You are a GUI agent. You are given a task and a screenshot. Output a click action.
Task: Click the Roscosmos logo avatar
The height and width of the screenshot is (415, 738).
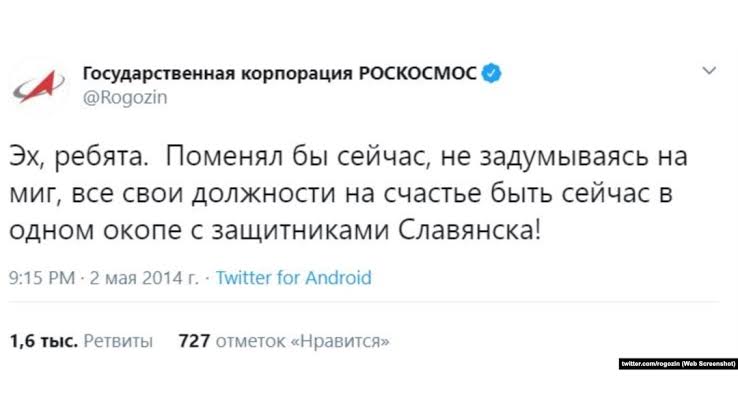coord(38,84)
